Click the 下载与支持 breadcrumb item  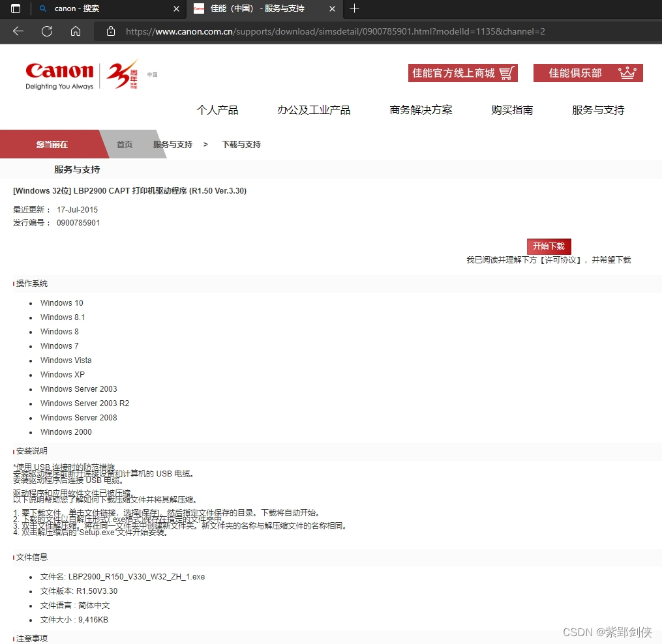click(x=241, y=144)
